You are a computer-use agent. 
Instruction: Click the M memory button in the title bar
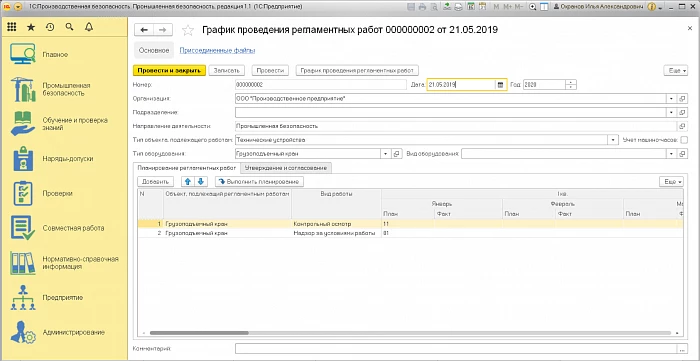point(496,7)
